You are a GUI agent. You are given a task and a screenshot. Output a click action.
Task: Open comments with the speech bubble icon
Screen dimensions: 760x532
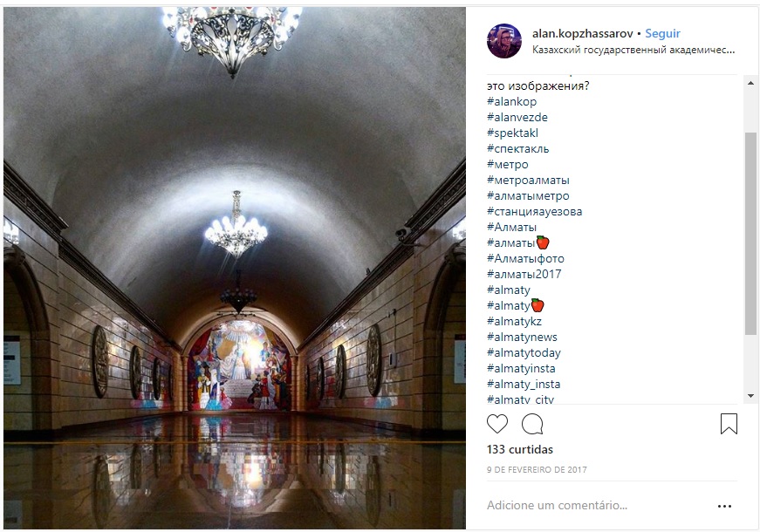(532, 424)
